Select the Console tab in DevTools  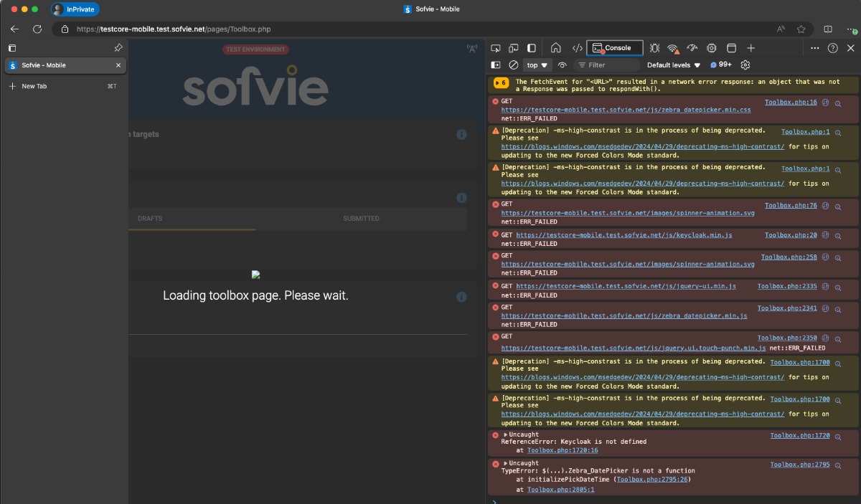point(615,48)
